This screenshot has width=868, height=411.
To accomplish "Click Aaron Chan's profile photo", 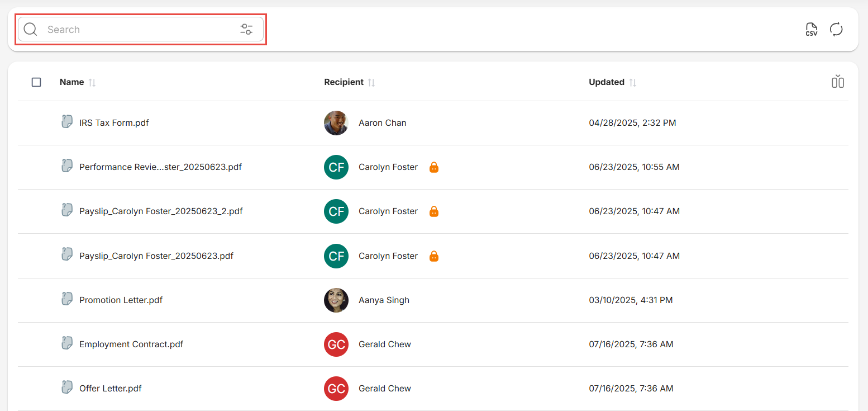I will point(336,123).
